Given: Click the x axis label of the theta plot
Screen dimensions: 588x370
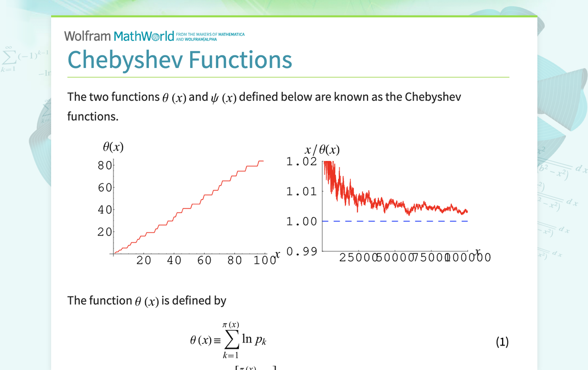Looking at the screenshot, I should coord(277,255).
